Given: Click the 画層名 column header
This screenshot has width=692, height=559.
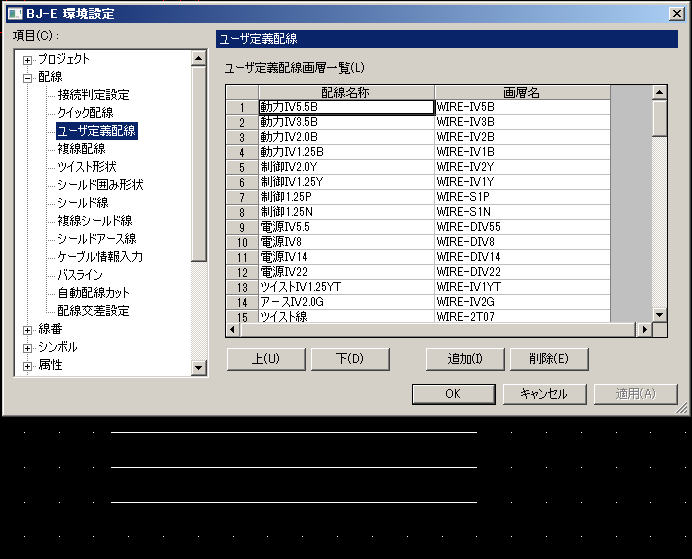Looking at the screenshot, I should (x=523, y=93).
